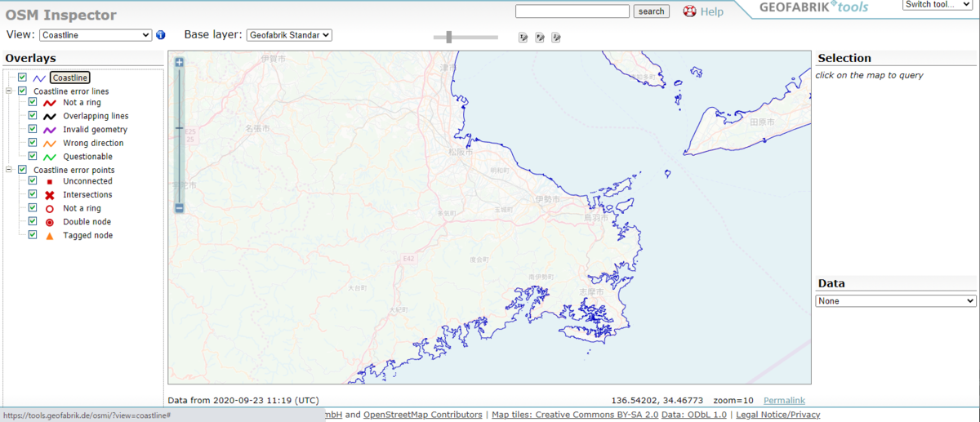Click the middle edit icon above the map
Viewport: 980px width, 422px height.
click(x=540, y=37)
